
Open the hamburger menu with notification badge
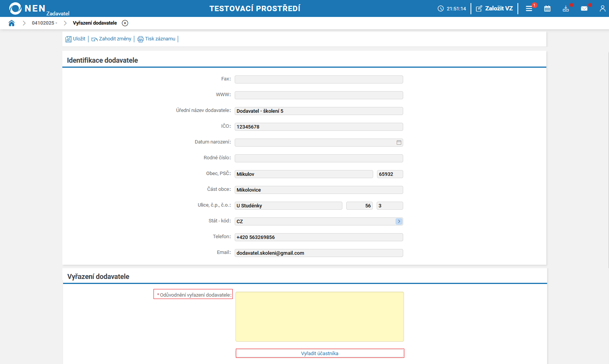click(x=529, y=8)
